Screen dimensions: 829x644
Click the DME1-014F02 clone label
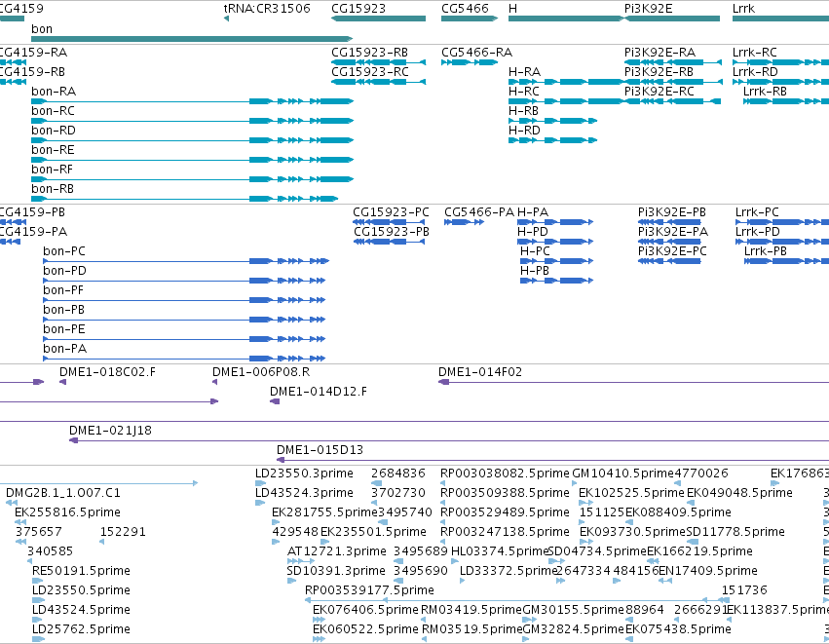click(480, 372)
